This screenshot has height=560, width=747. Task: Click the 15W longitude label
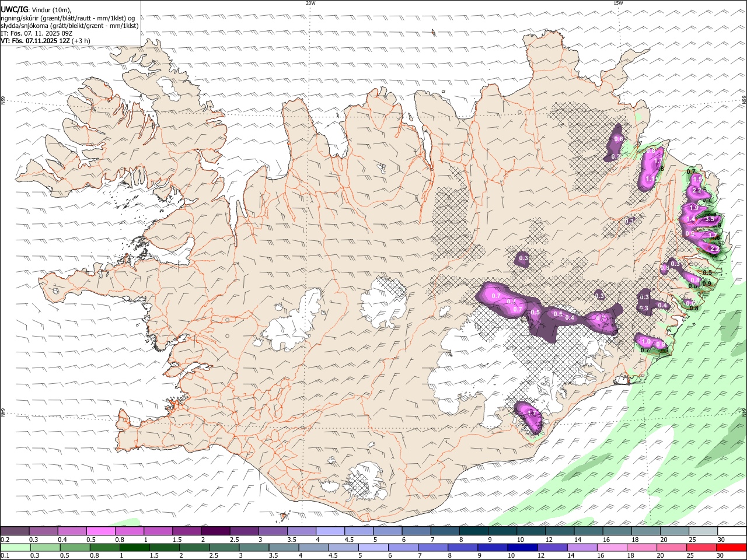(618, 3)
